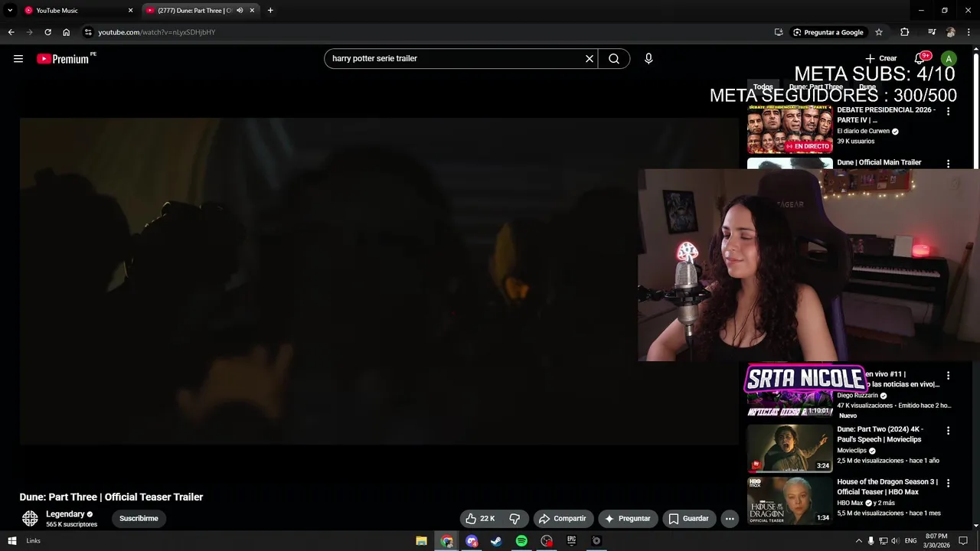This screenshot has height=551, width=980.
Task: Install app icon in address bar
Action: (x=779, y=32)
